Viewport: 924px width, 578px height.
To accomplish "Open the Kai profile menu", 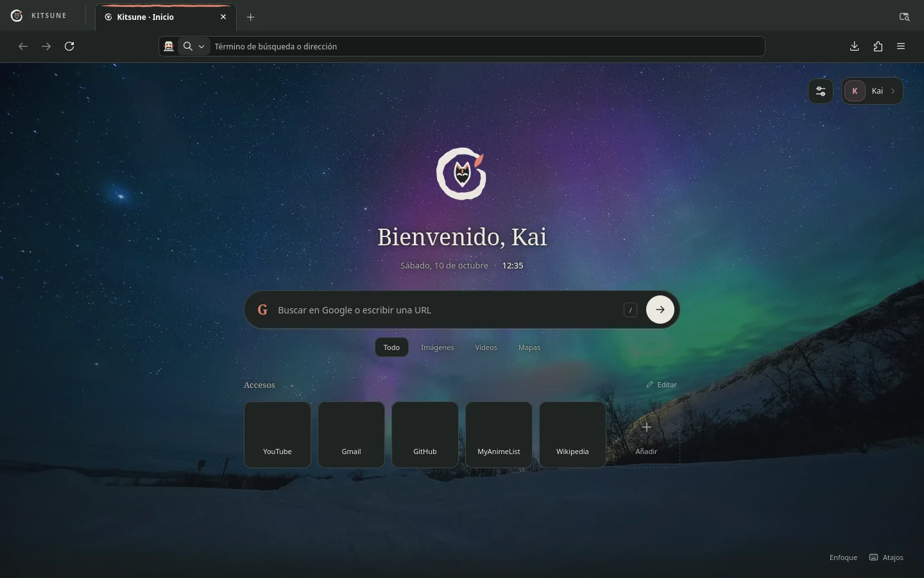I will click(873, 91).
